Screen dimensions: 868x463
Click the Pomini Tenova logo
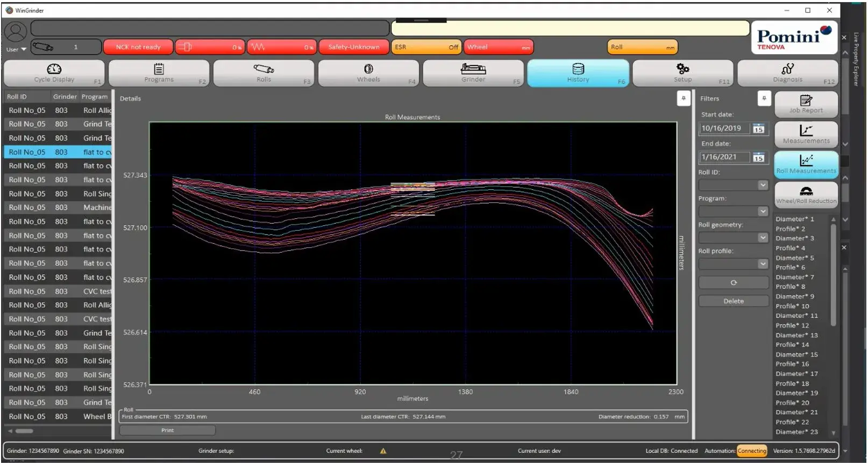794,38
